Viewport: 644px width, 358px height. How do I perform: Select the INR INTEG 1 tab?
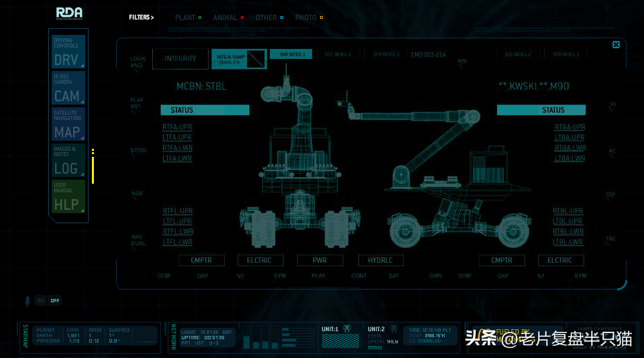[x=290, y=54]
